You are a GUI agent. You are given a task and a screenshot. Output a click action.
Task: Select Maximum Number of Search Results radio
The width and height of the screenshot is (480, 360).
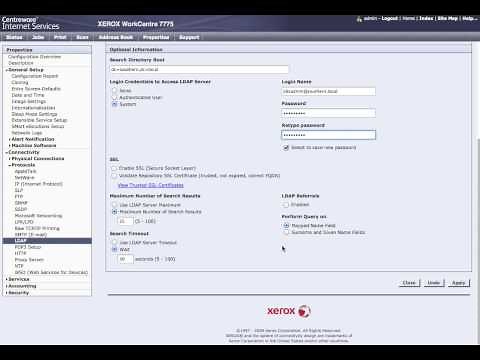click(115, 212)
